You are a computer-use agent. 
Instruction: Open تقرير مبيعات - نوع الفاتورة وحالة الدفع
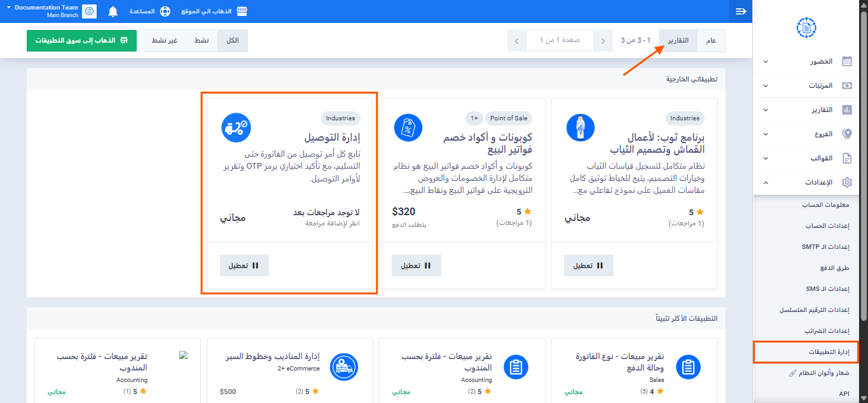tap(620, 362)
